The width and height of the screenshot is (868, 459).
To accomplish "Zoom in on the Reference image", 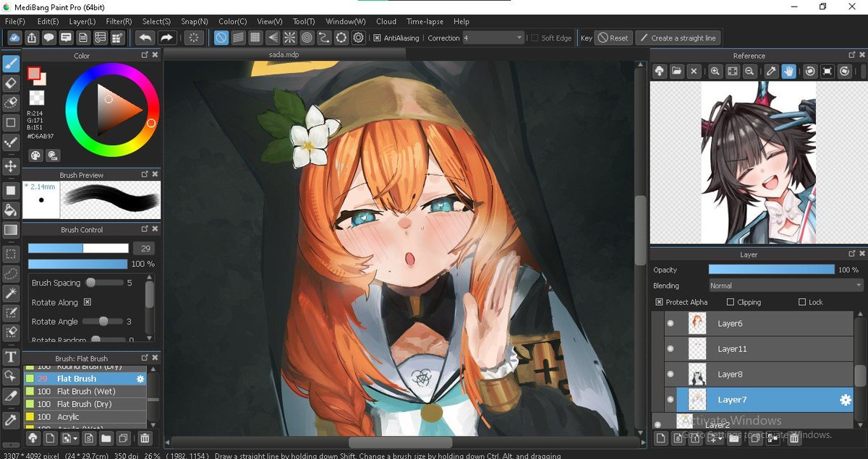I will (715, 71).
